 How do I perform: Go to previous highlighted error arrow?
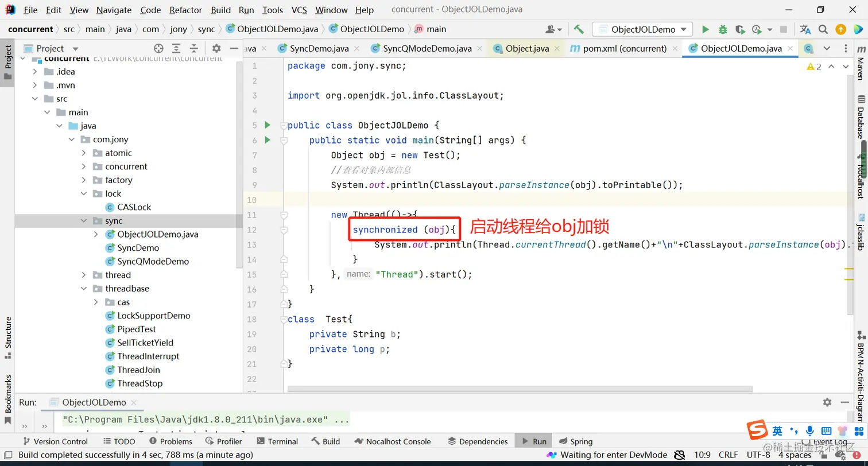[x=832, y=67]
